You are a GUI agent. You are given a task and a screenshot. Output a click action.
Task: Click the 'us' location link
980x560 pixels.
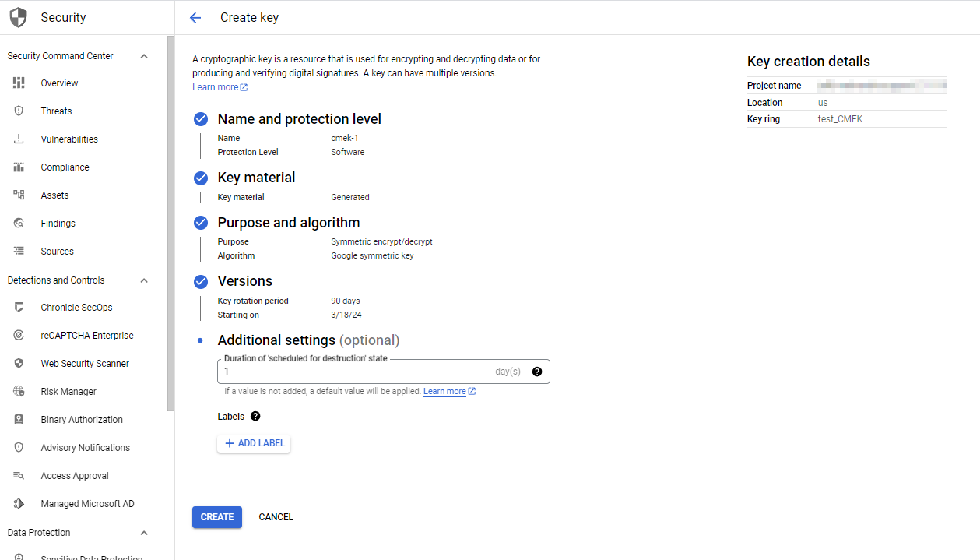pos(823,103)
